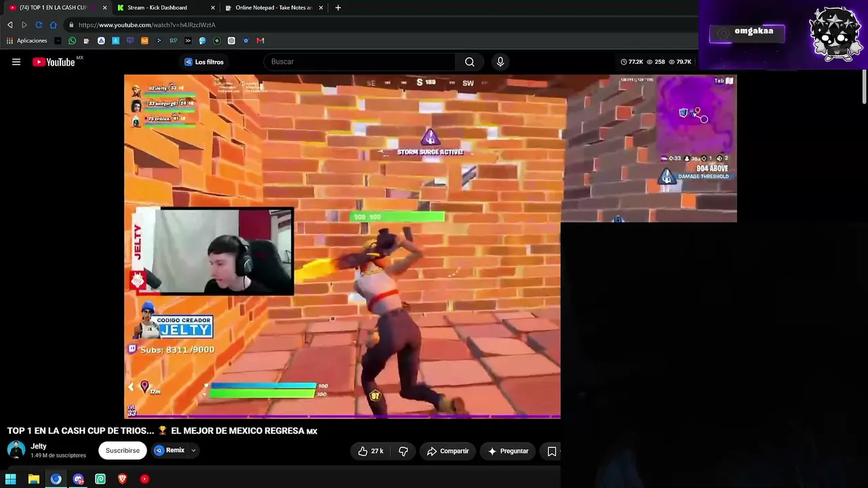868x488 pixels.
Task: Open the Discord icon in the taskbar
Action: click(x=78, y=479)
